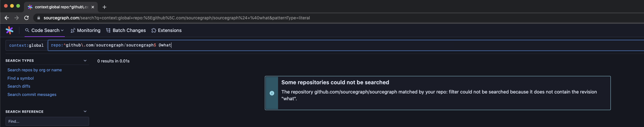Screen dimensions: 644x127
Task: Click the '0 results in 0.01s' text
Action: 113,61
